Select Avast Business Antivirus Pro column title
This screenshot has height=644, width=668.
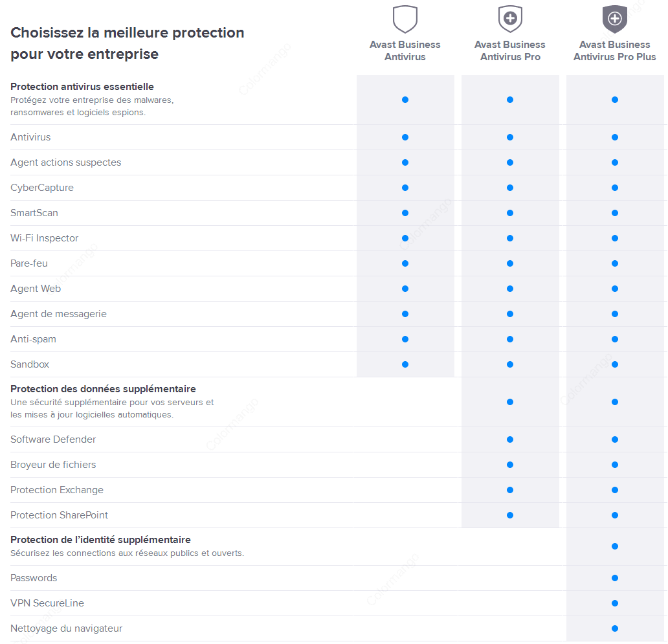pyautogui.click(x=510, y=50)
